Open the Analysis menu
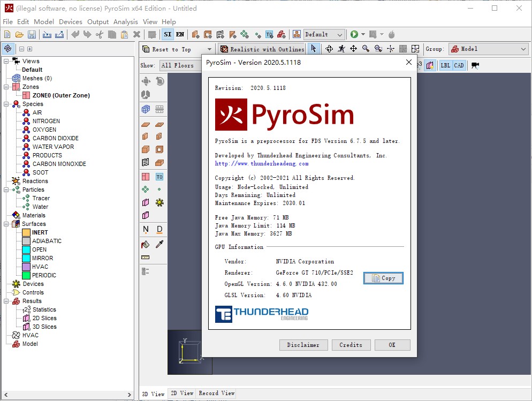 click(x=126, y=22)
